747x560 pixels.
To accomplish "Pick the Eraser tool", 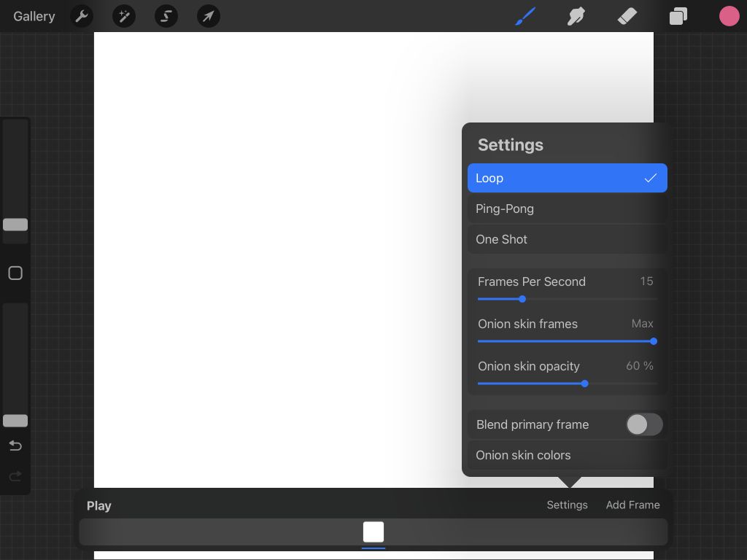I will (x=627, y=16).
